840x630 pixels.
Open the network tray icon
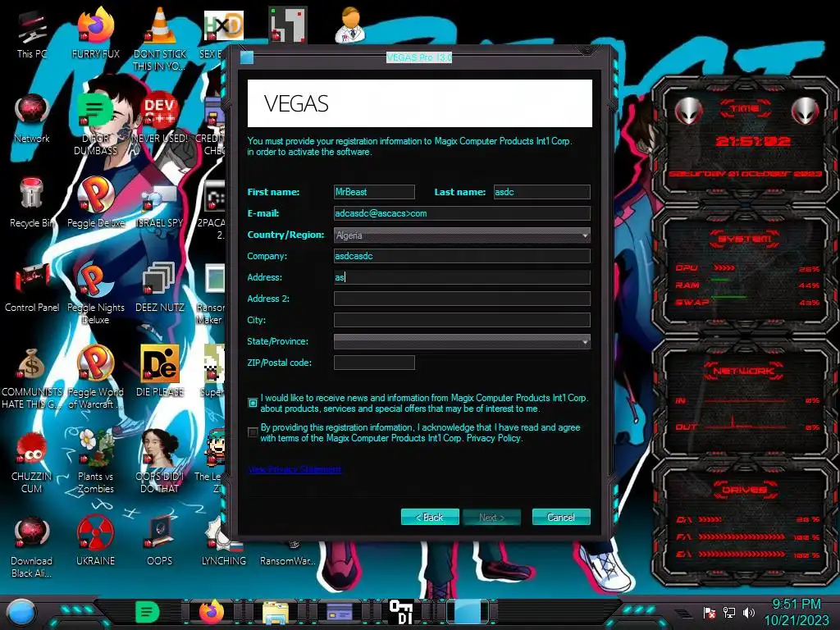coord(729,612)
